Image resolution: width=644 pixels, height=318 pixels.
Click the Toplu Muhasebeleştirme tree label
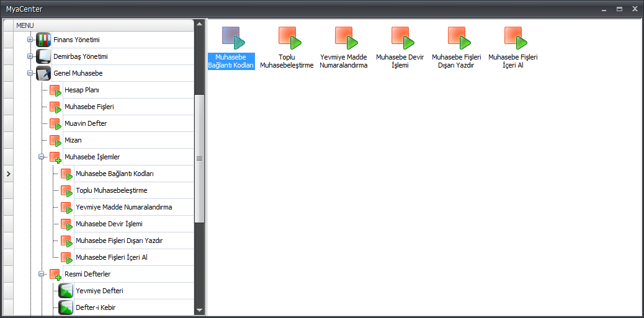click(x=111, y=190)
